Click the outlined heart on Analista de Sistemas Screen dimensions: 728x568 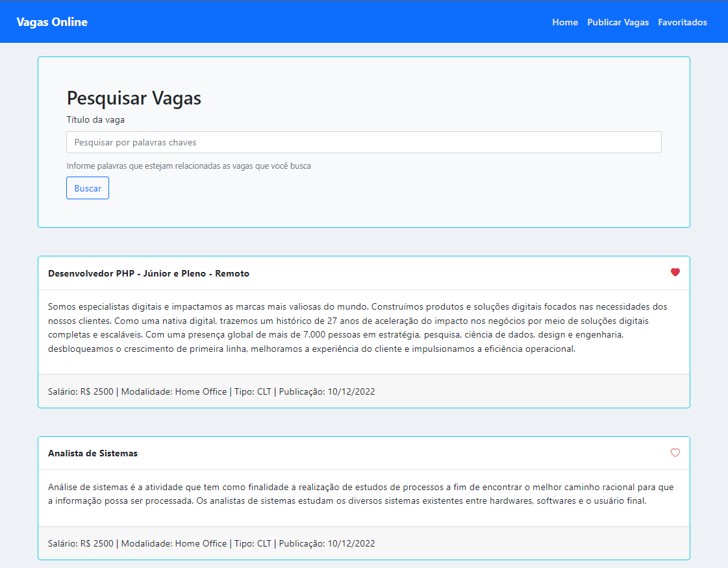[x=675, y=452]
